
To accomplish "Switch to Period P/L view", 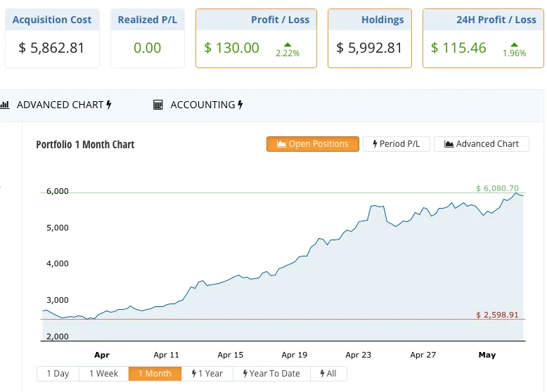I will [397, 144].
